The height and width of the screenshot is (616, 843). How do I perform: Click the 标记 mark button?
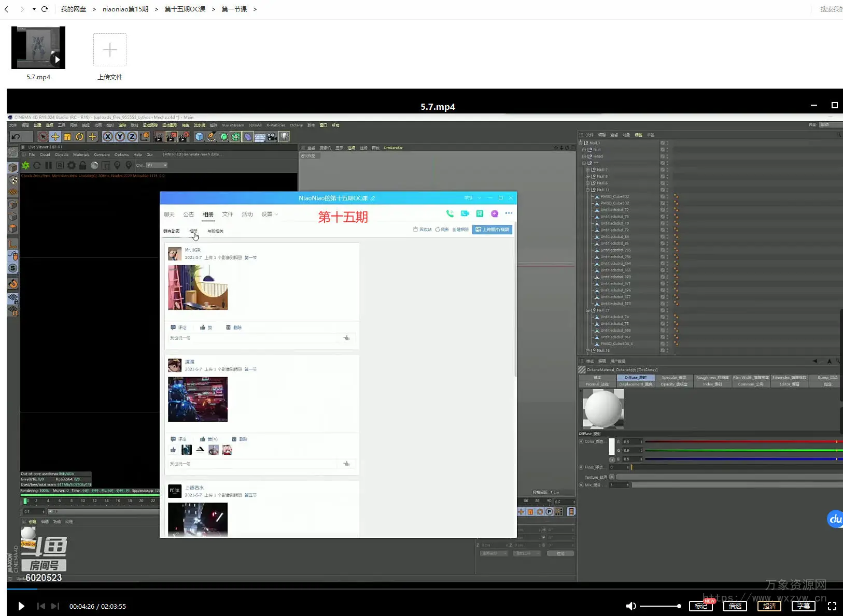(x=700, y=606)
